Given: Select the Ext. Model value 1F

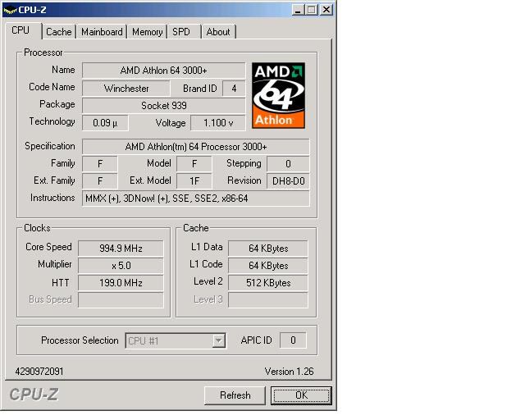Looking at the screenshot, I should (x=194, y=181).
